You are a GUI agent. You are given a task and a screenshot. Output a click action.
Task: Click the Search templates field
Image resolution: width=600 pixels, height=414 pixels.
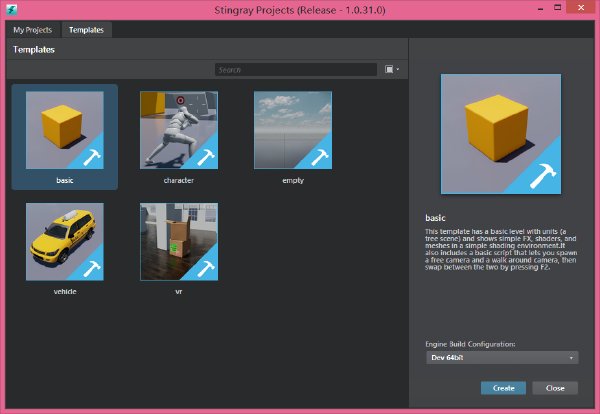[x=296, y=70]
